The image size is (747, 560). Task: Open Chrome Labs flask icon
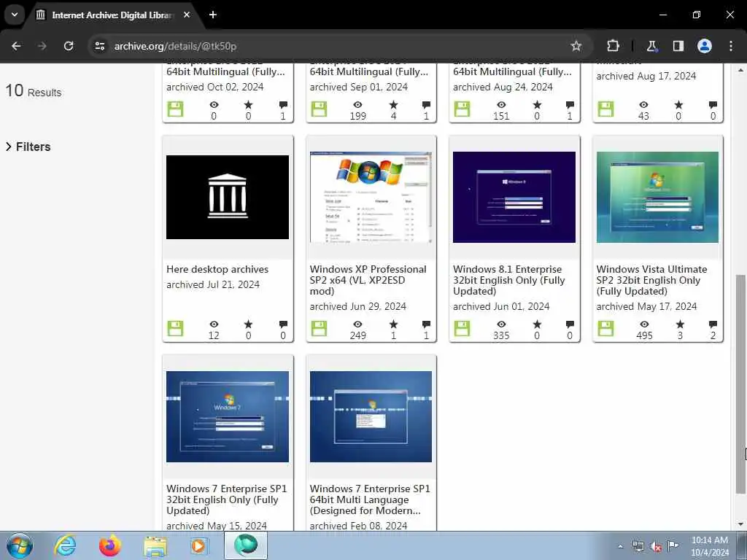[651, 46]
